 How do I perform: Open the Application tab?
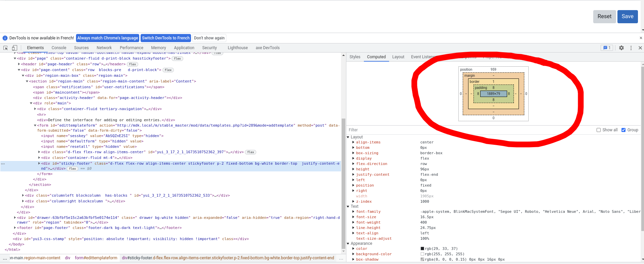click(184, 48)
